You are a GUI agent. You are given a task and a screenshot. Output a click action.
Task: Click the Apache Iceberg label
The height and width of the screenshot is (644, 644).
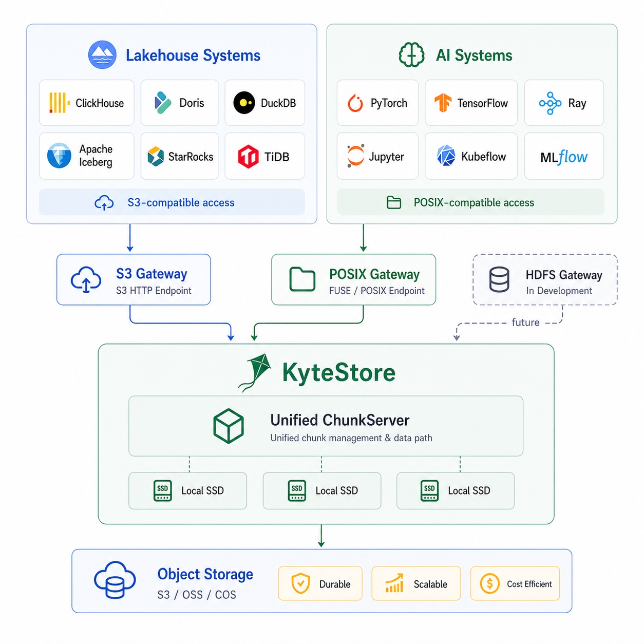[x=96, y=156]
